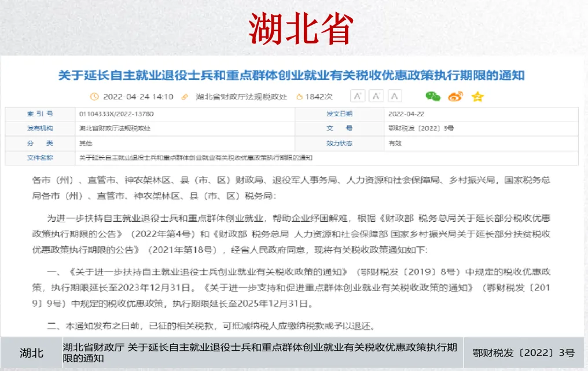This screenshot has width=588, height=371.
Task: Click the 发文日期 label cell
Action: coord(339,113)
